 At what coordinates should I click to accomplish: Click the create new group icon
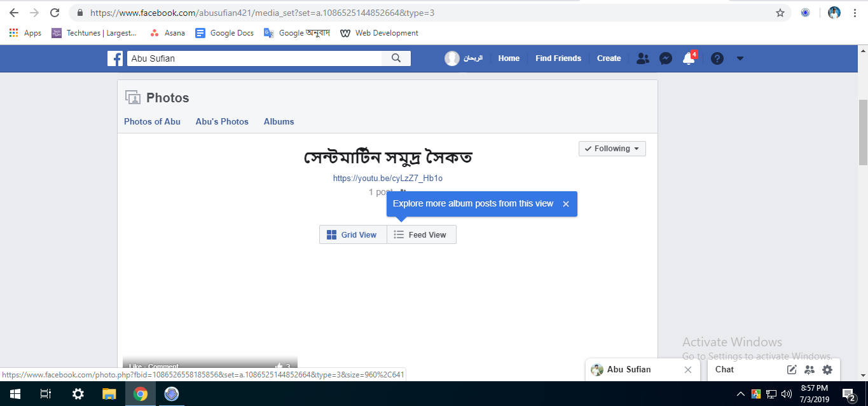809,369
